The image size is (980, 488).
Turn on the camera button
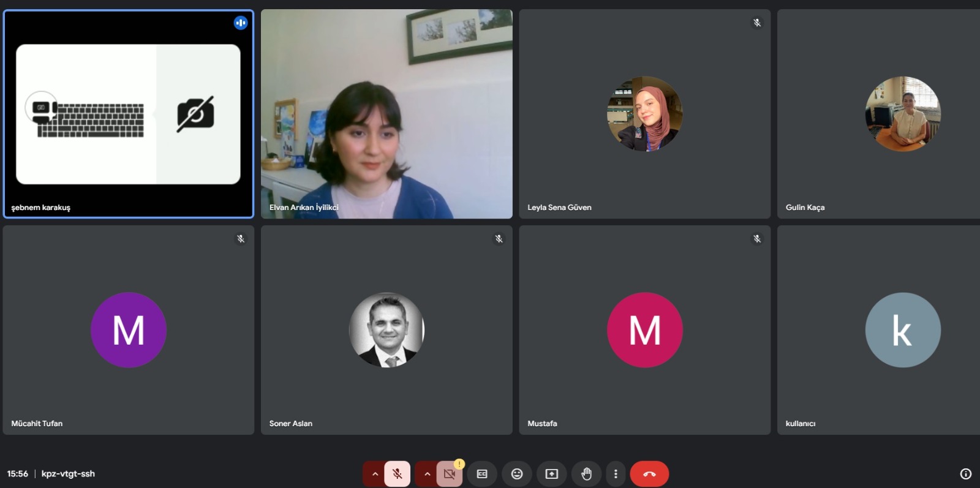point(450,474)
